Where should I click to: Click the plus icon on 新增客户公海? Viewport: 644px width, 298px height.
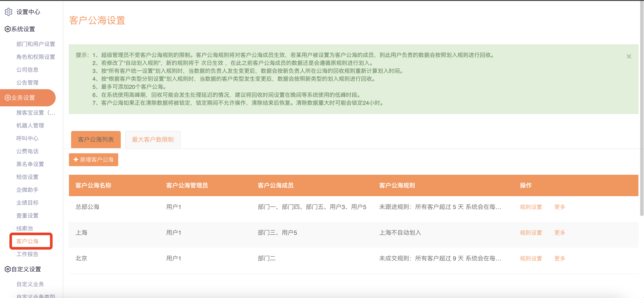pos(76,160)
